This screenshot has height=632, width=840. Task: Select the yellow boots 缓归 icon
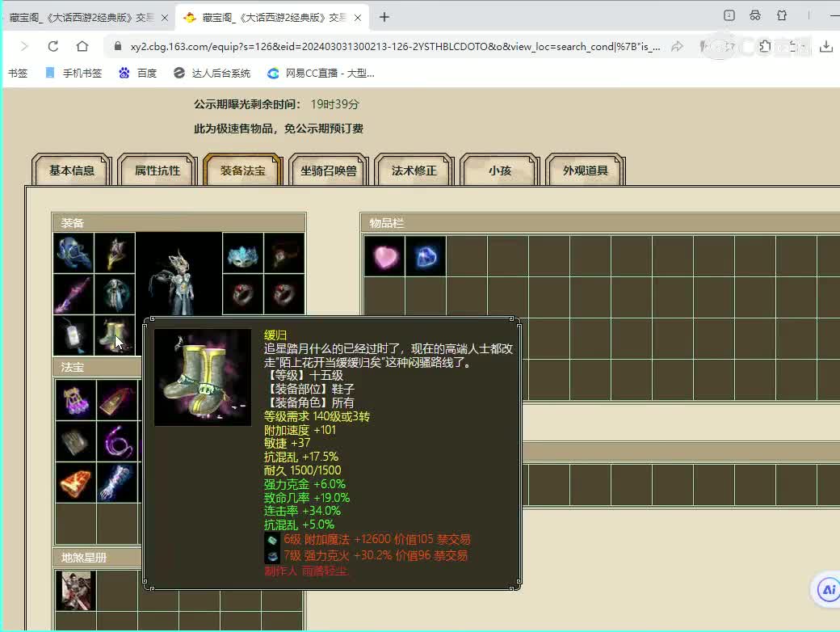115,335
